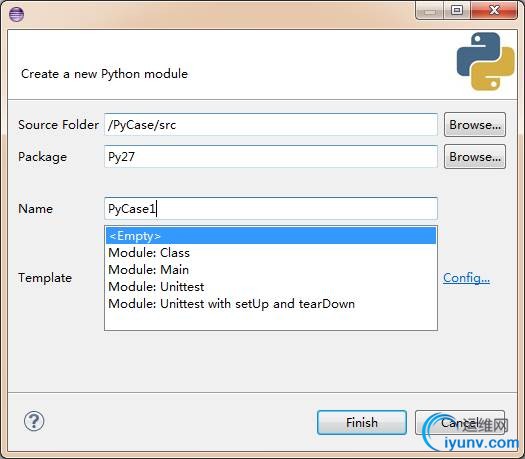Click the Python logo in the banner
Viewport: 525px width, 459px height.
click(x=485, y=61)
